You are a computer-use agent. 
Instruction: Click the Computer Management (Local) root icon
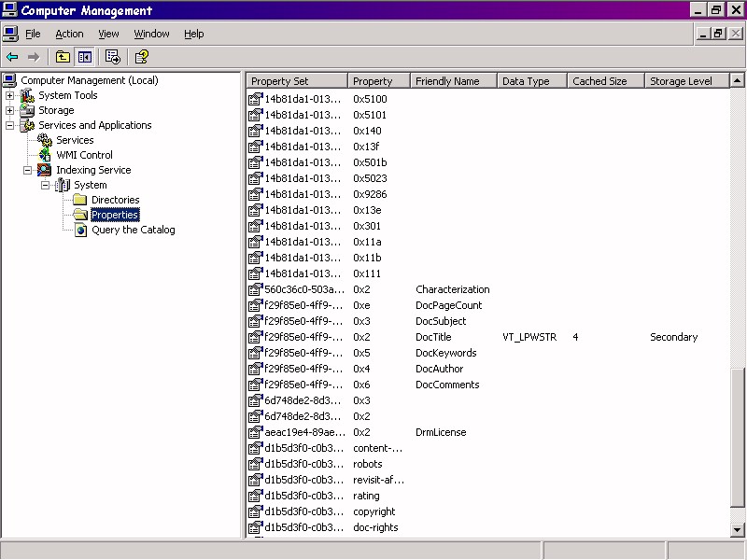pos(9,80)
